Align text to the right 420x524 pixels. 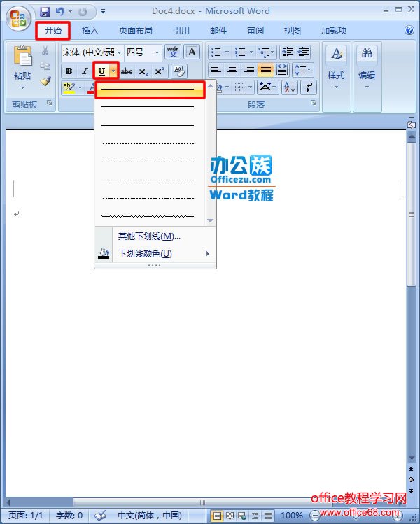[x=248, y=70]
